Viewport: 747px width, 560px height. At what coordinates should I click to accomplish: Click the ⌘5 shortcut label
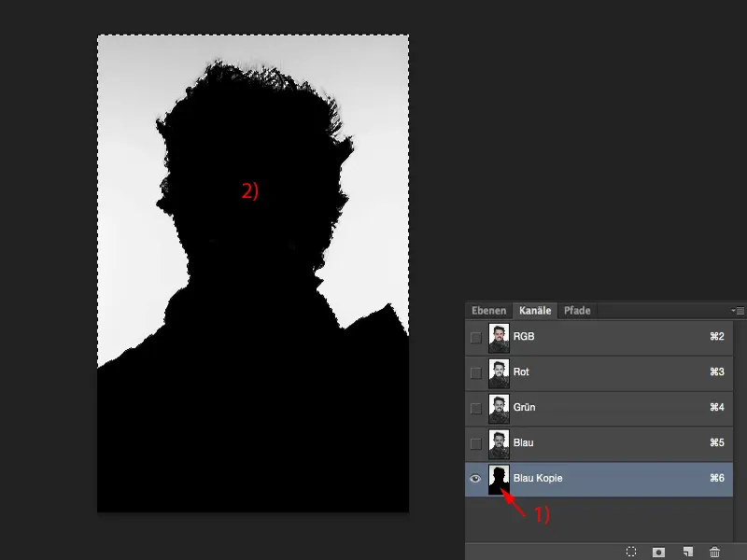pyautogui.click(x=717, y=442)
